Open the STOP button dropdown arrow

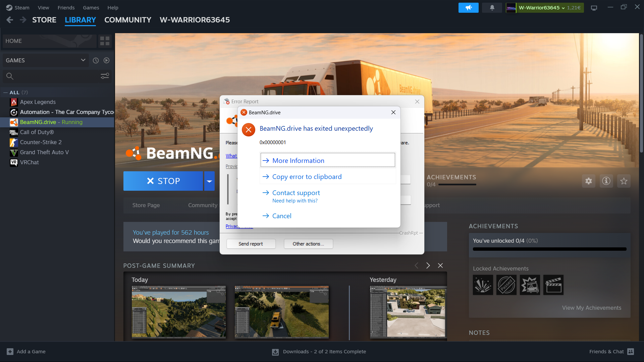(x=209, y=181)
